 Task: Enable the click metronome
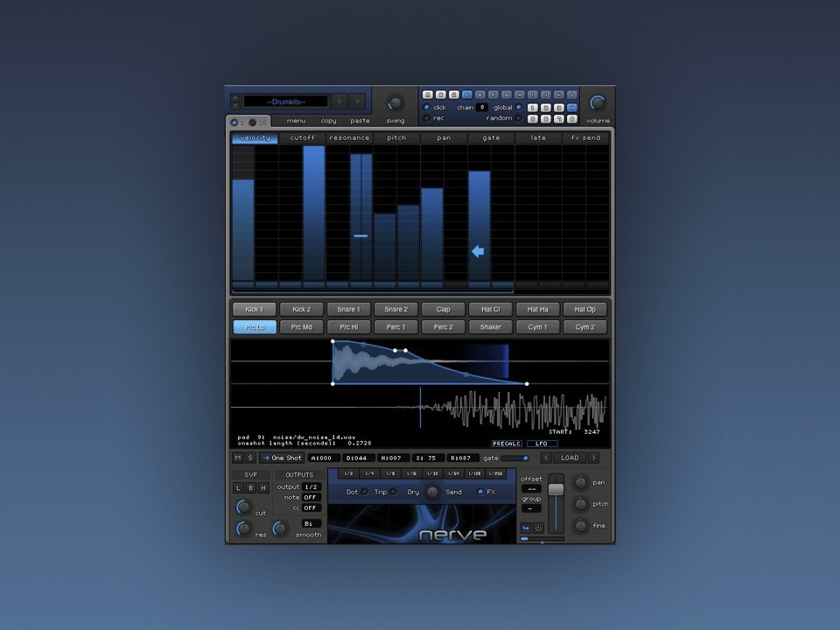tap(426, 107)
